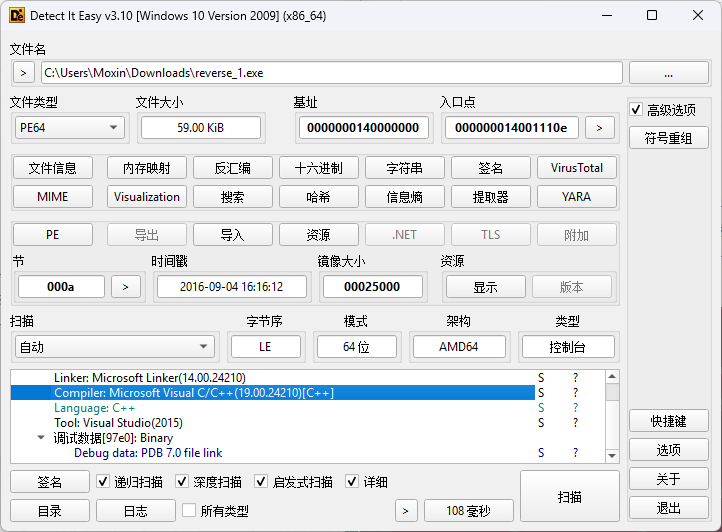
Task: Enable the 所有类型 checkbox
Action: coord(189,511)
